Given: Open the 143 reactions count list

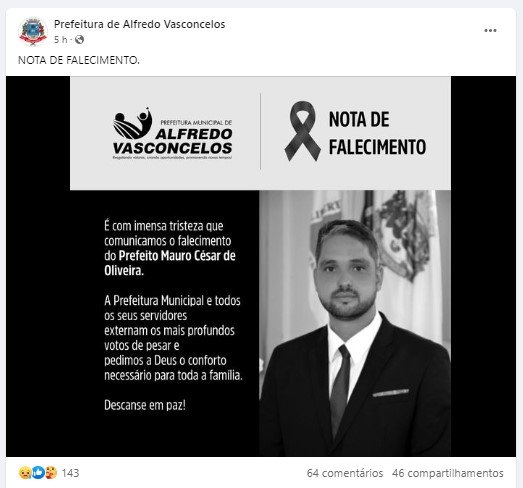Looking at the screenshot, I should point(70,473).
